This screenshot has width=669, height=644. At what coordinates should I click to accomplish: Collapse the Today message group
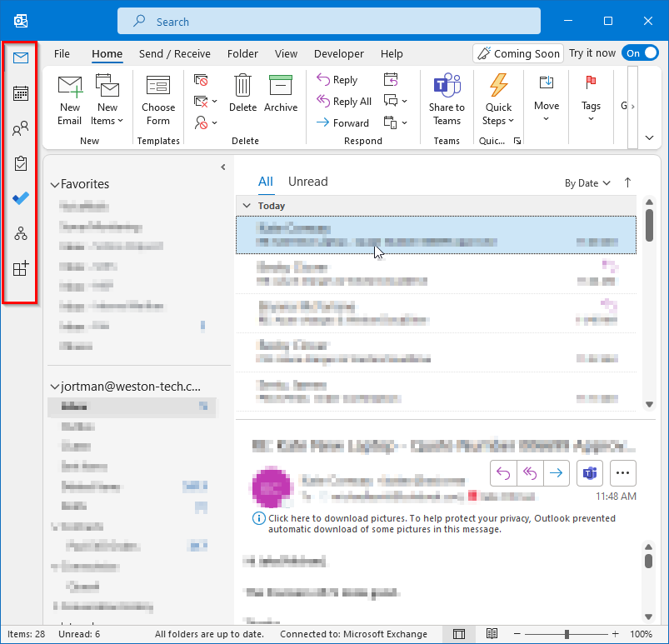click(x=247, y=206)
